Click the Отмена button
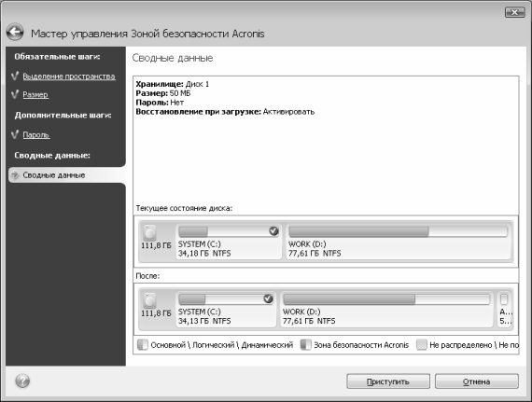 (477, 381)
